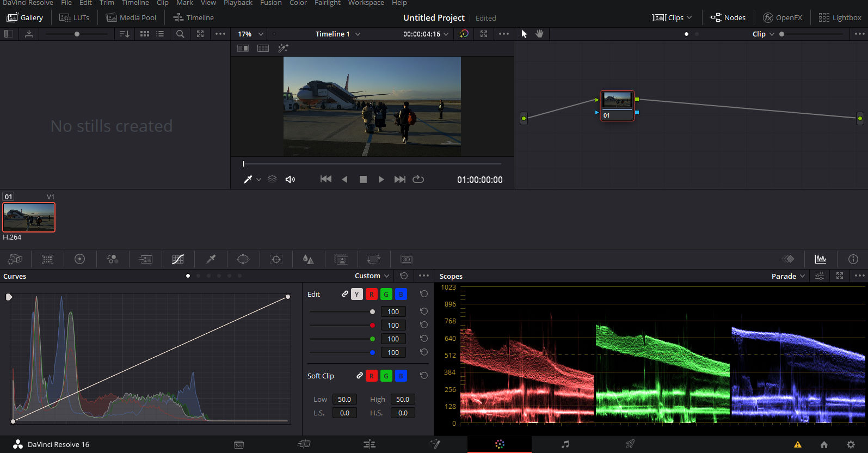Show the Scopes panel icon
Image resolution: width=868 pixels, height=453 pixels.
820,259
